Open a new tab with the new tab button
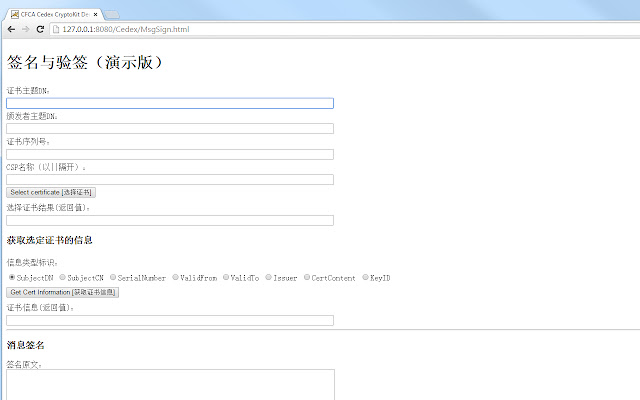The image size is (640, 400). click(x=111, y=15)
